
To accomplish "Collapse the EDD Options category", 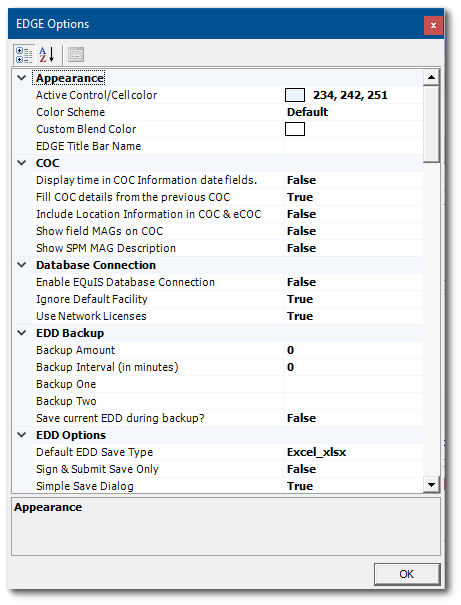I will (x=22, y=435).
